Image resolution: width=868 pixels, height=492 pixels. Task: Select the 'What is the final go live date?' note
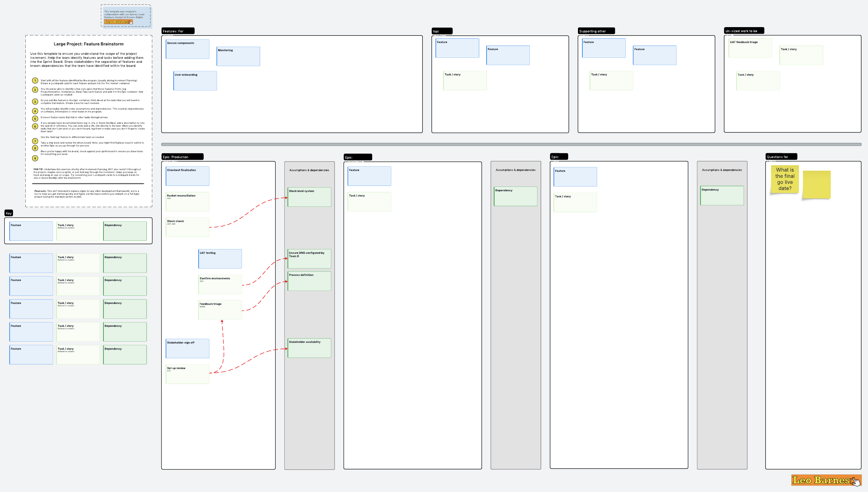784,179
